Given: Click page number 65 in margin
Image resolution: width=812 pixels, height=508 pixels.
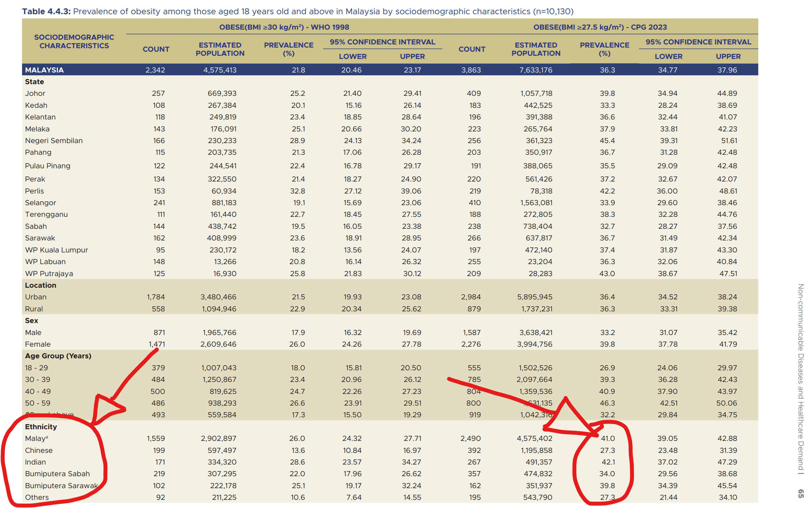Looking at the screenshot, I should coord(801,494).
